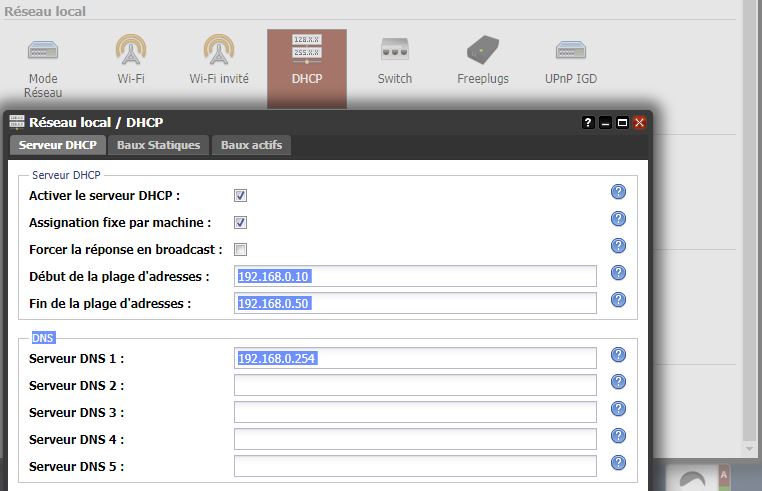Image resolution: width=762 pixels, height=491 pixels.
Task: Click help icon next to Serveur DNS 1
Action: (618, 355)
